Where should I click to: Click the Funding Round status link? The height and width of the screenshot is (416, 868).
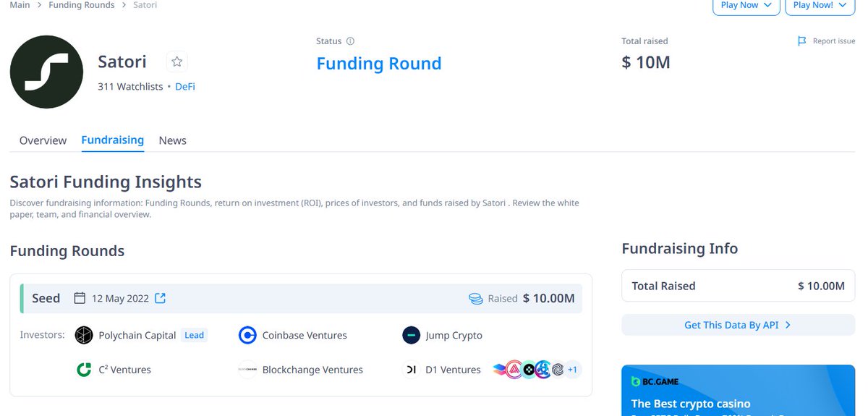pyautogui.click(x=379, y=64)
